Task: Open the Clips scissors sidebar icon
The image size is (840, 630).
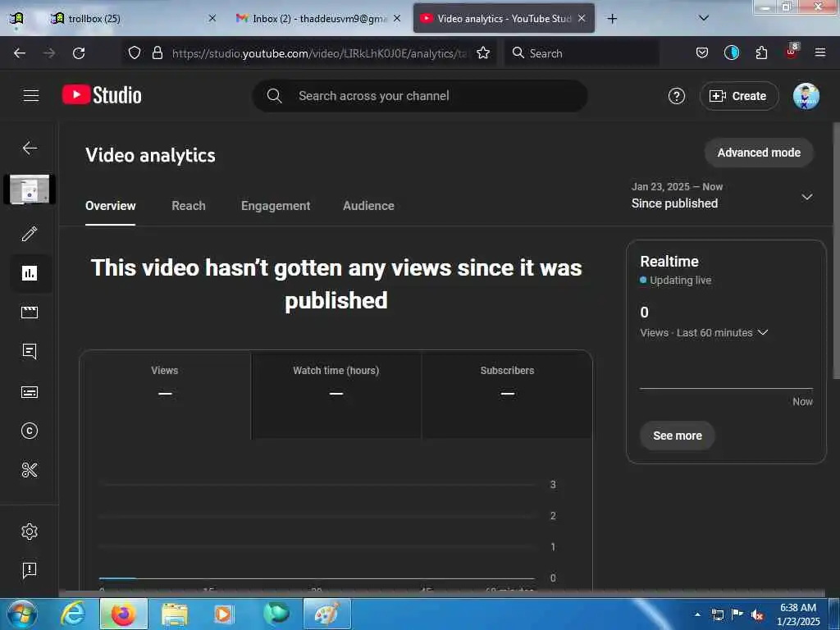Action: [x=30, y=470]
